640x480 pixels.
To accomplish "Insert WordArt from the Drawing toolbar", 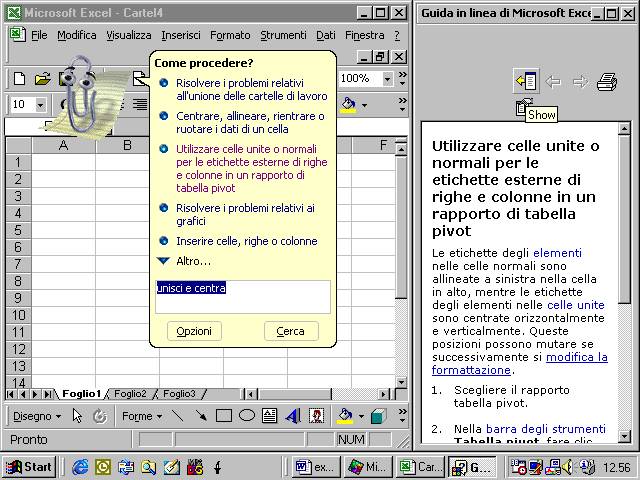I will [x=293, y=416].
